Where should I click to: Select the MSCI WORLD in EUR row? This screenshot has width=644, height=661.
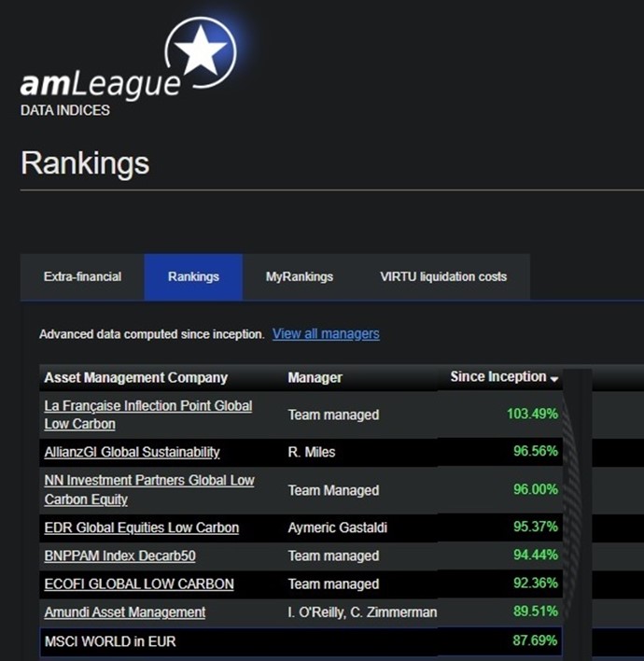tap(301, 641)
